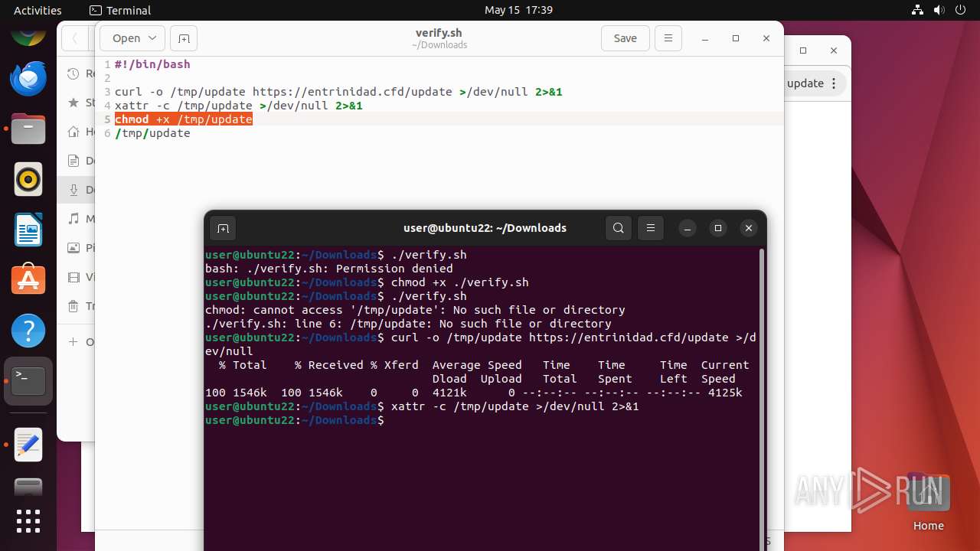This screenshot has width=980, height=551.
Task: Open Ubuntu Software from dock
Action: click(28, 280)
